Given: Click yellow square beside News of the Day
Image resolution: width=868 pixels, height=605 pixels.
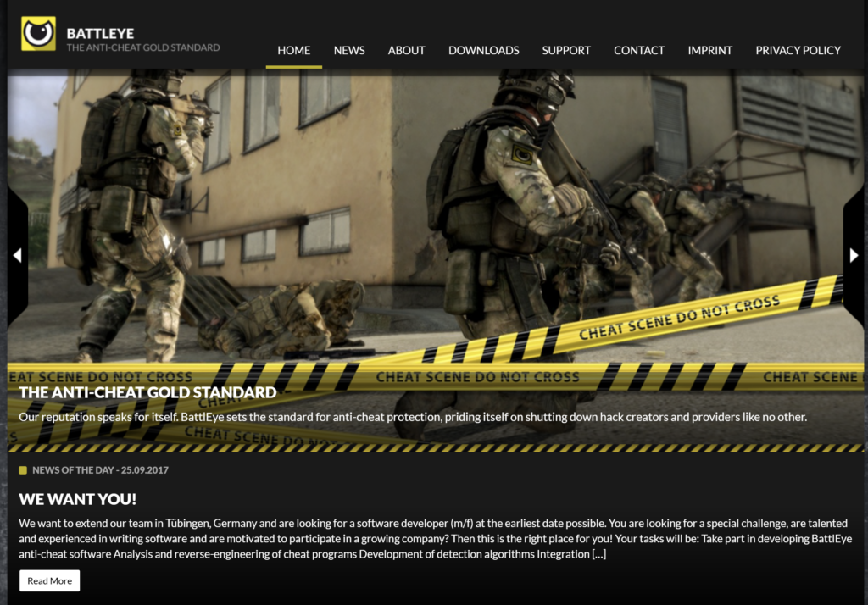Looking at the screenshot, I should pos(23,470).
